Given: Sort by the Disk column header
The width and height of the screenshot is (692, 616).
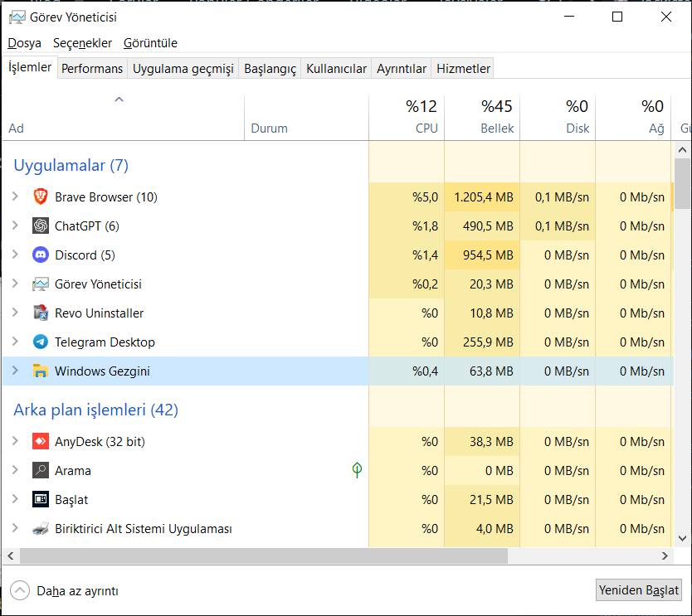Looking at the screenshot, I should tap(558, 118).
